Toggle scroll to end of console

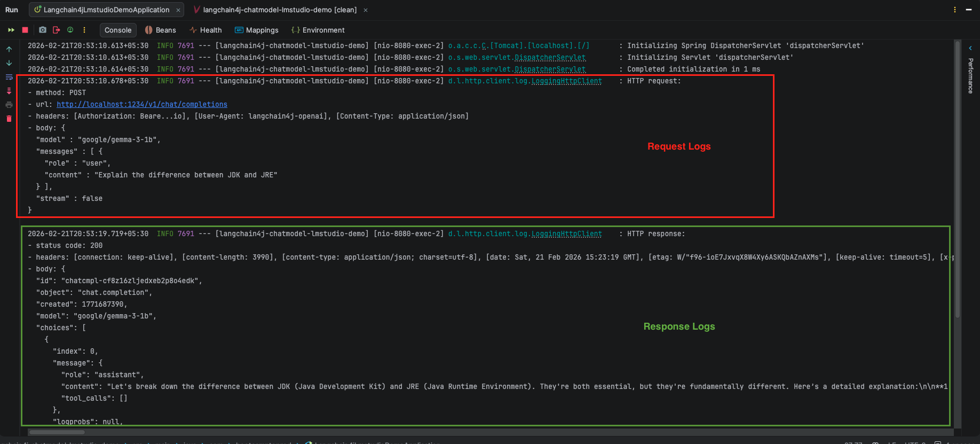tap(9, 91)
